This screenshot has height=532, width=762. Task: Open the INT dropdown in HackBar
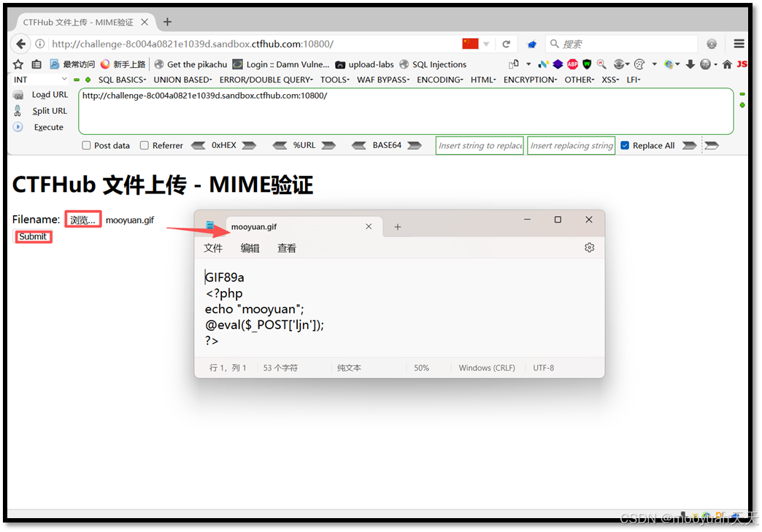[40, 80]
